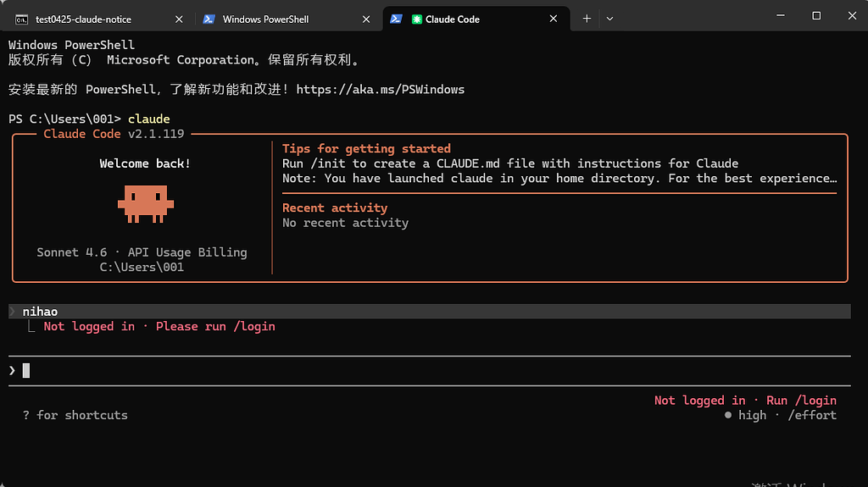This screenshot has width=868, height=487.
Task: Open the new tab profile dropdown
Action: pos(609,19)
